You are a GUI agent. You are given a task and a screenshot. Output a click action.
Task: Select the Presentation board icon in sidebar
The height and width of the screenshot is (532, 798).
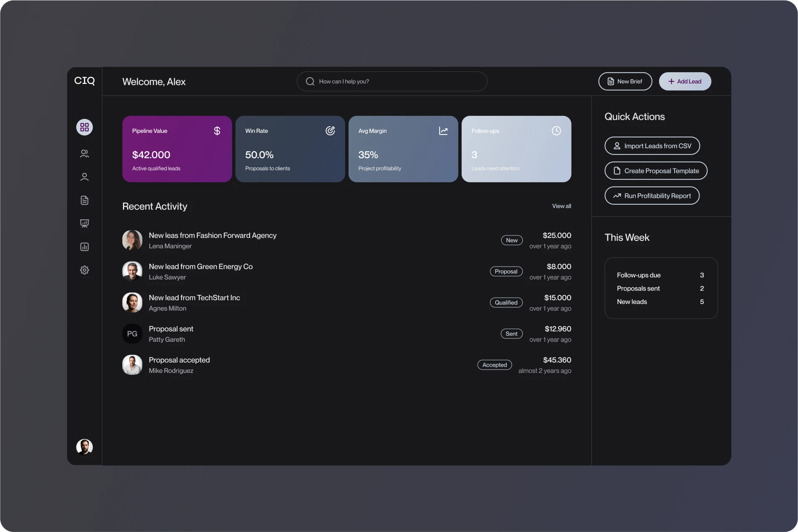84,223
